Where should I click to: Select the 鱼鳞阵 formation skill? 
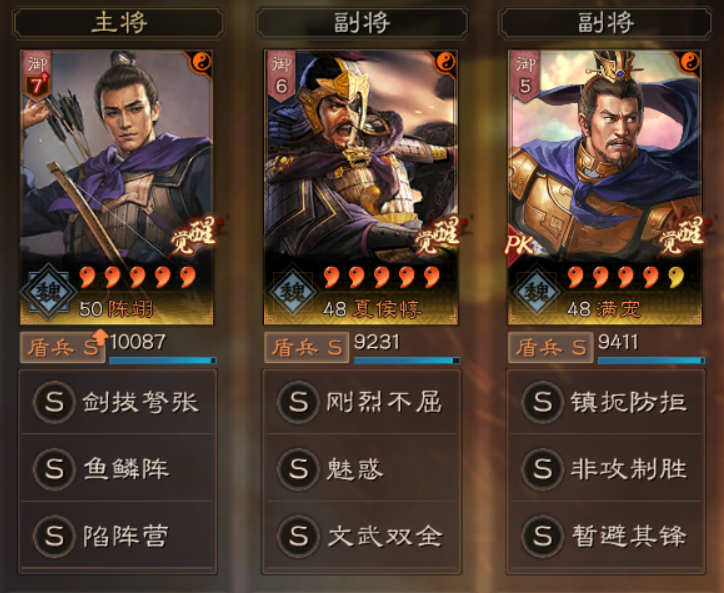point(117,469)
